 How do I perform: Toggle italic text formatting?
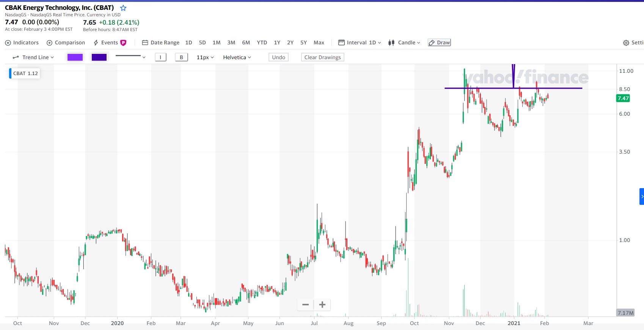point(160,57)
